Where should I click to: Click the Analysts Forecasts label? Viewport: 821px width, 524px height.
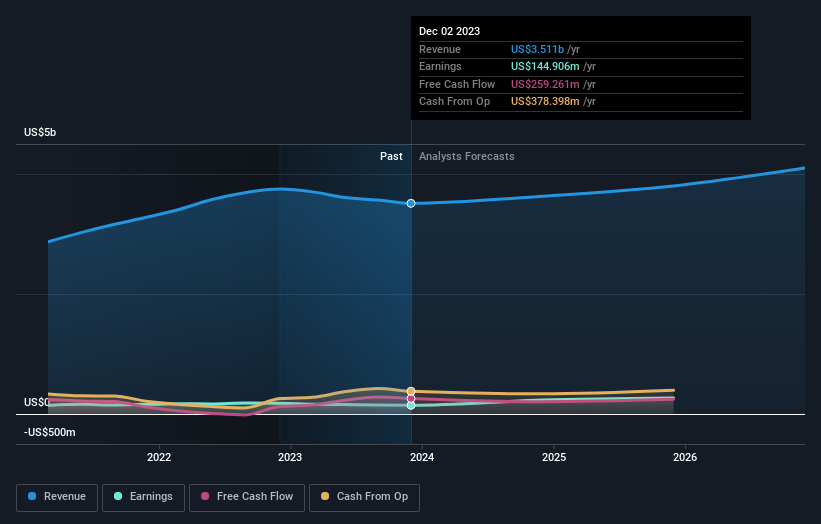point(467,156)
